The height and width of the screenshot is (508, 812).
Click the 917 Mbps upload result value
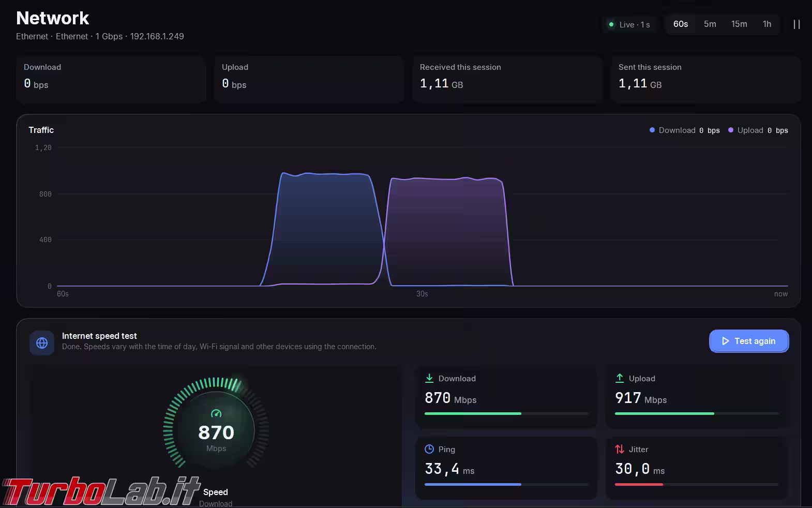click(641, 398)
